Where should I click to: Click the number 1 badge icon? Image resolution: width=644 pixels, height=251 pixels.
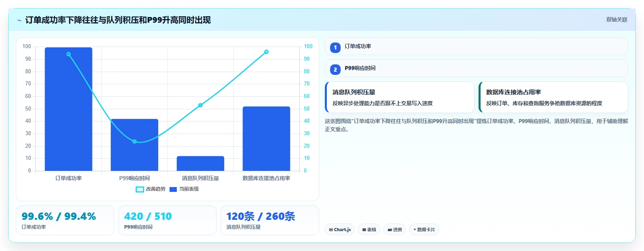[x=335, y=48]
